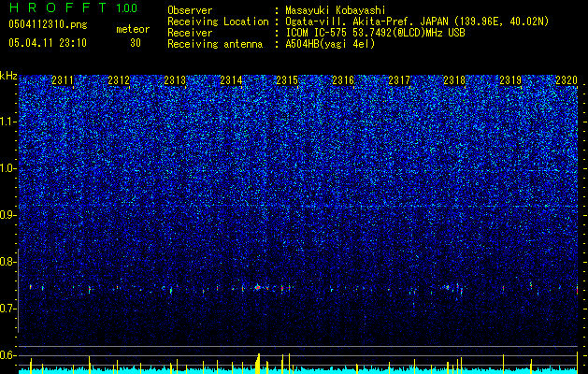Click the 2311 time marker
Viewport: 588px width, 374px height.
click(x=63, y=80)
